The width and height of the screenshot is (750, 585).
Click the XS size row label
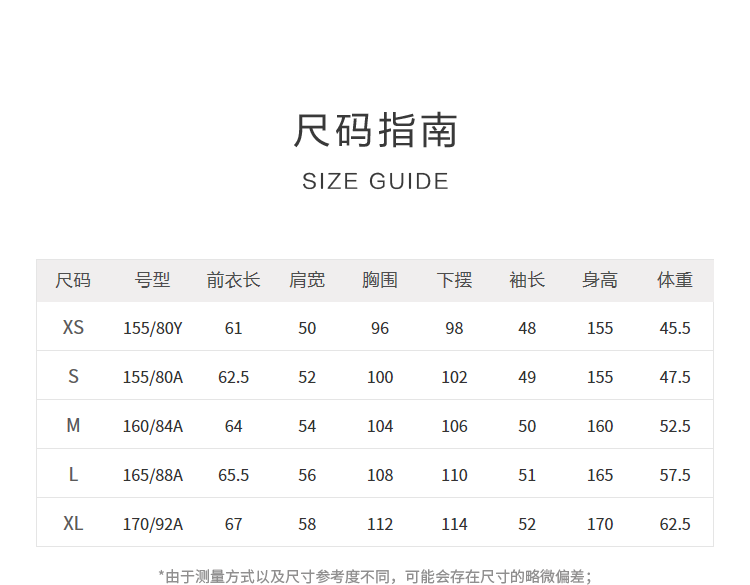73,327
